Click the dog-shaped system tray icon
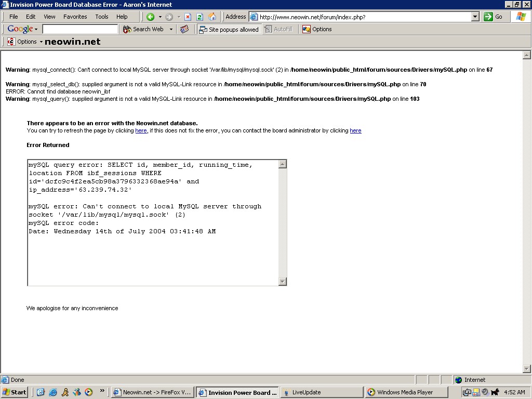 (x=495, y=392)
